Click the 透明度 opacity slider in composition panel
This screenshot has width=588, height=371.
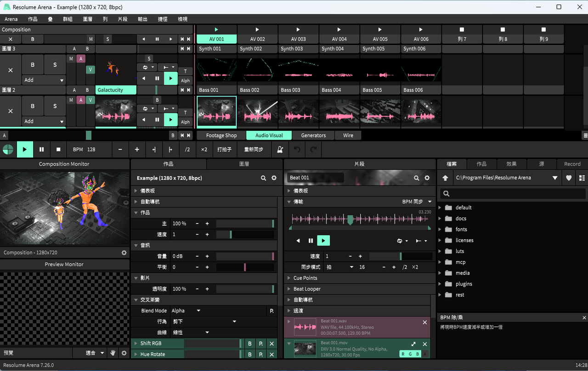[245, 289]
